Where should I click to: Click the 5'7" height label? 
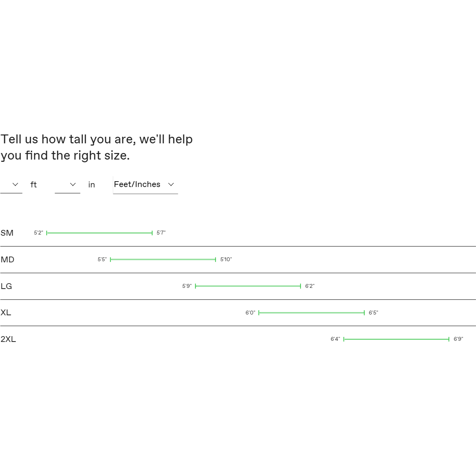point(161,233)
